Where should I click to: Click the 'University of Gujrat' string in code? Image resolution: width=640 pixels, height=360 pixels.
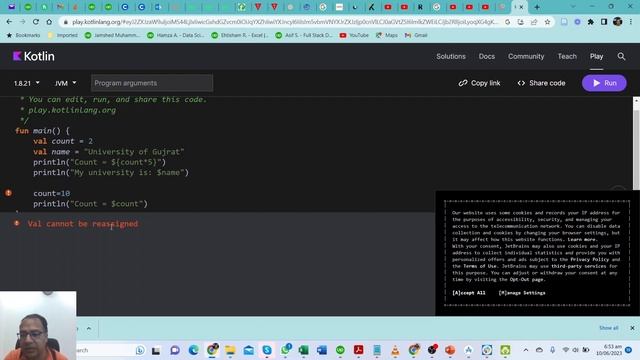pyautogui.click(x=134, y=152)
